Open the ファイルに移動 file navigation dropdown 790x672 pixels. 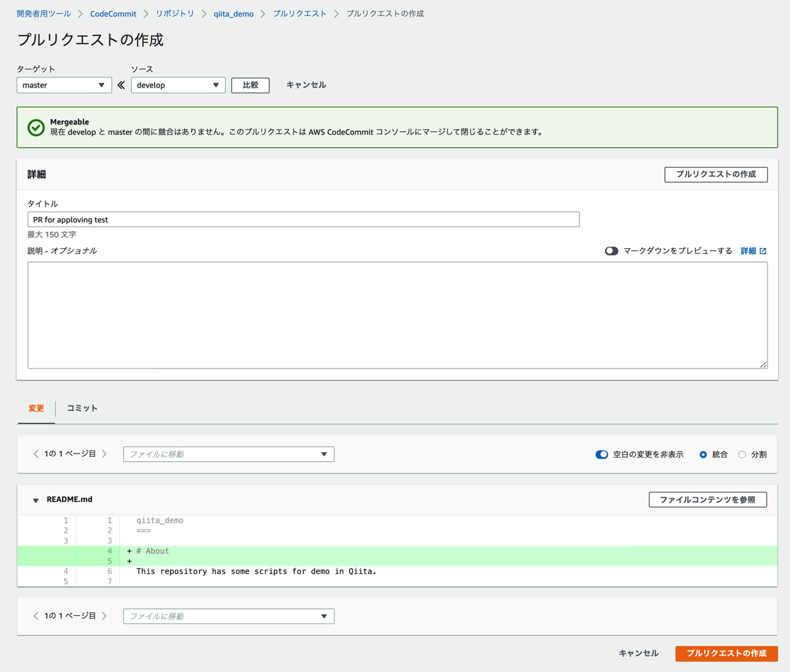point(228,454)
